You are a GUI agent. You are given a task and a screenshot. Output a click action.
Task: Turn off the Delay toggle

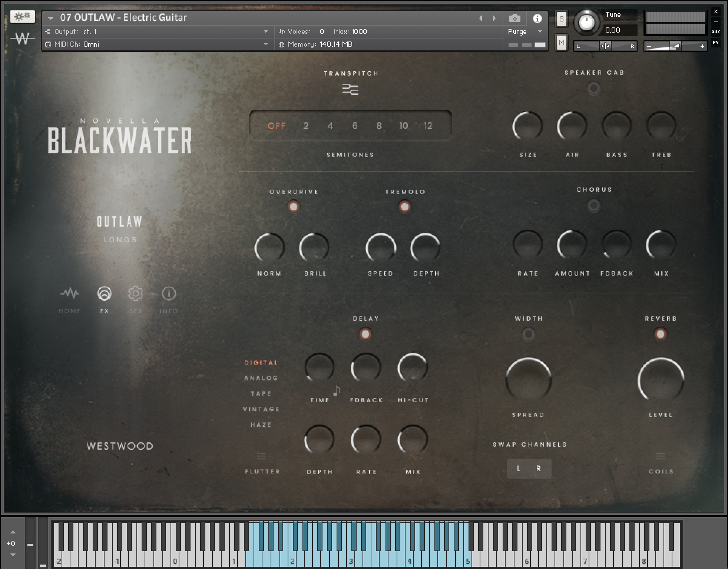click(x=365, y=334)
